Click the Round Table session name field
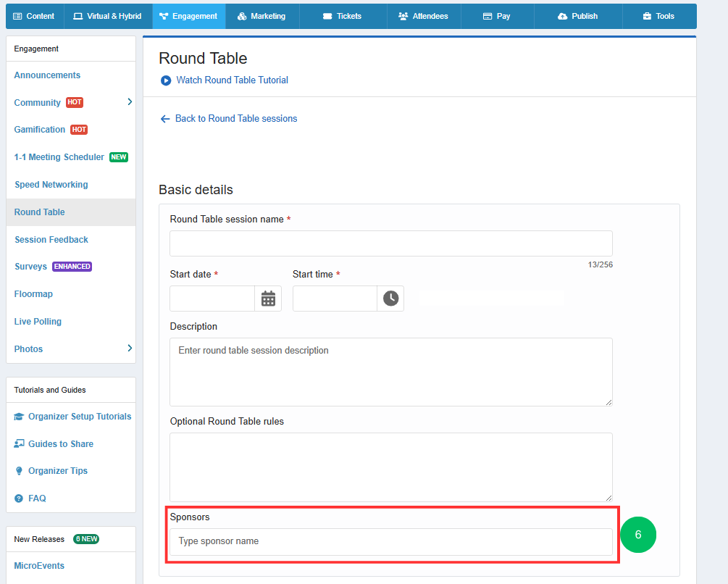 pos(391,243)
